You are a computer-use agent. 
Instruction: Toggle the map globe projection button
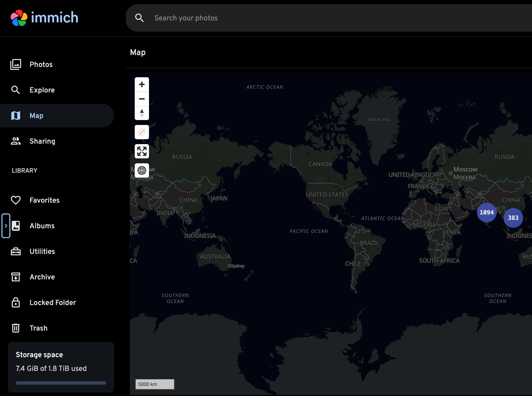142,170
